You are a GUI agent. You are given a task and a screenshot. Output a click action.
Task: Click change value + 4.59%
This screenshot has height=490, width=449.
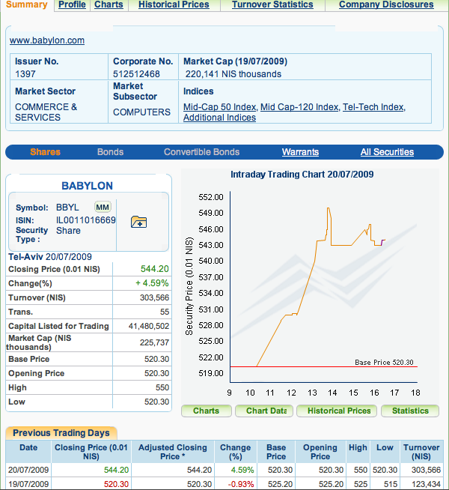[x=152, y=283]
